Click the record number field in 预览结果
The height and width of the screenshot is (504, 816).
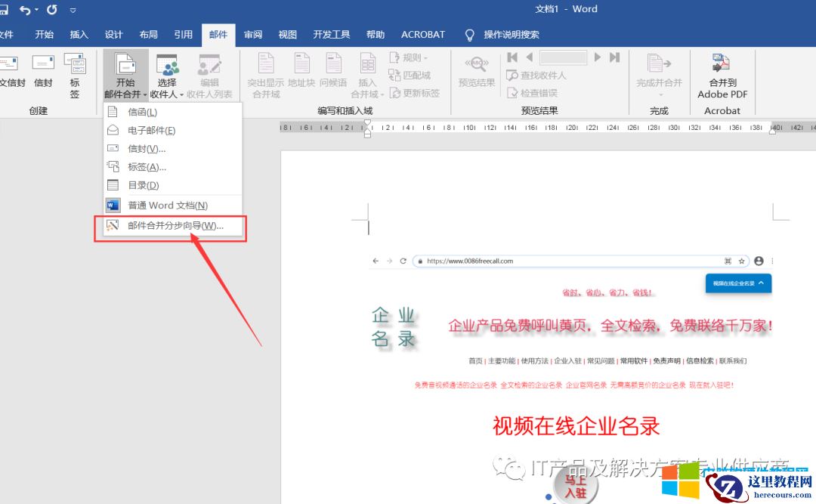pos(563,57)
